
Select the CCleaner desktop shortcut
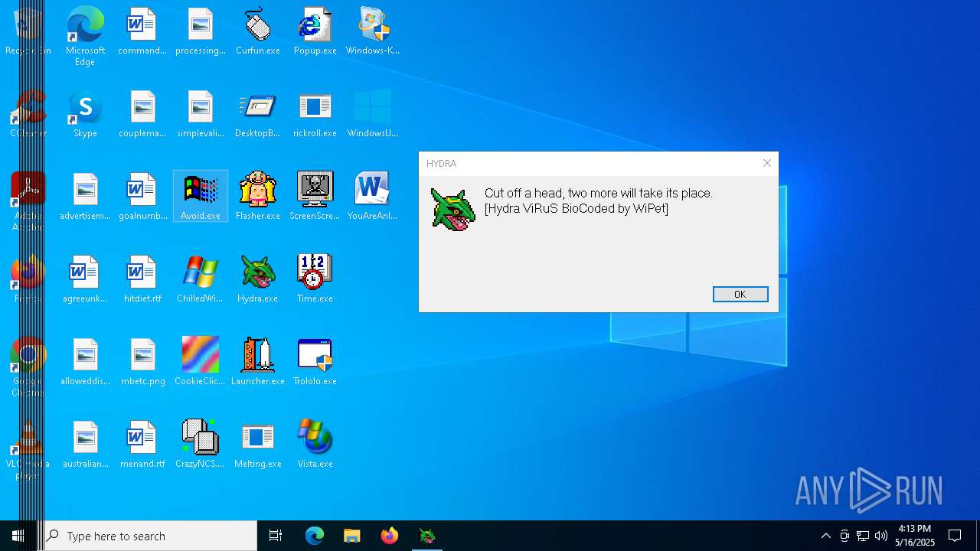[28, 114]
